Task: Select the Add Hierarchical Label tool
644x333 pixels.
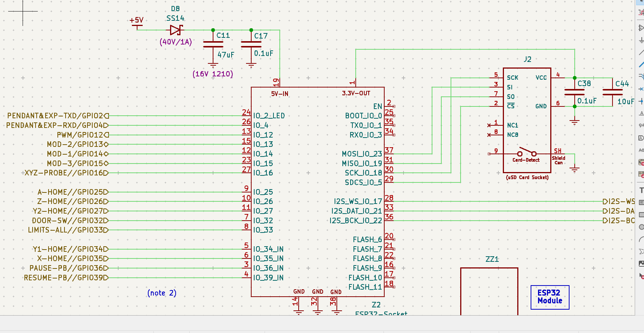Action: point(641,150)
